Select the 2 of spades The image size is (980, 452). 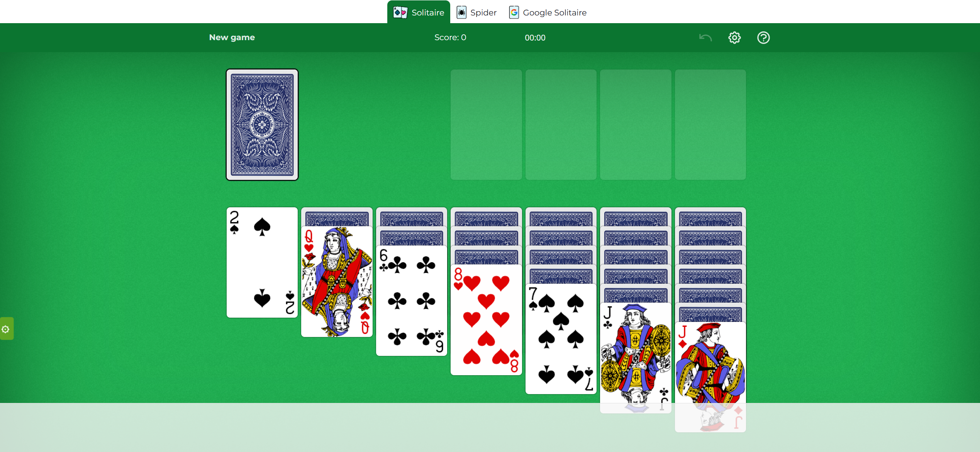pyautogui.click(x=262, y=262)
